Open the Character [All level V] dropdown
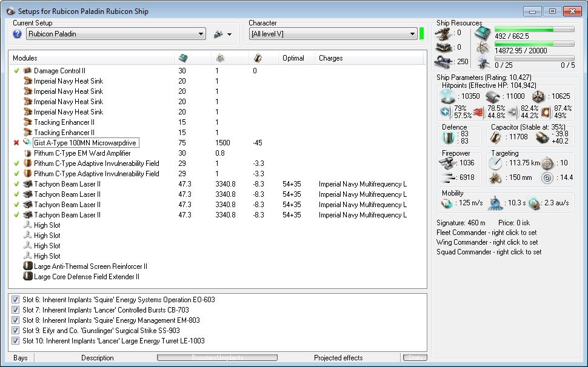This screenshot has height=367, width=588. coord(333,34)
